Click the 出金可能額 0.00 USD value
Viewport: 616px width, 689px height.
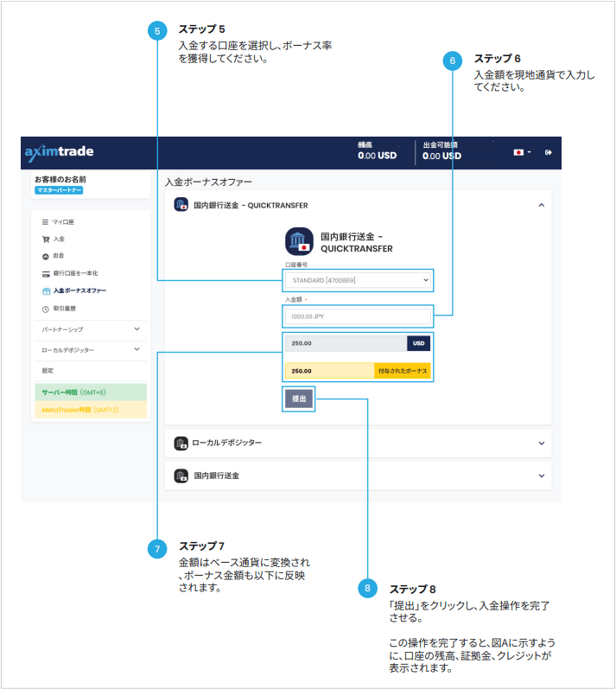click(x=441, y=156)
